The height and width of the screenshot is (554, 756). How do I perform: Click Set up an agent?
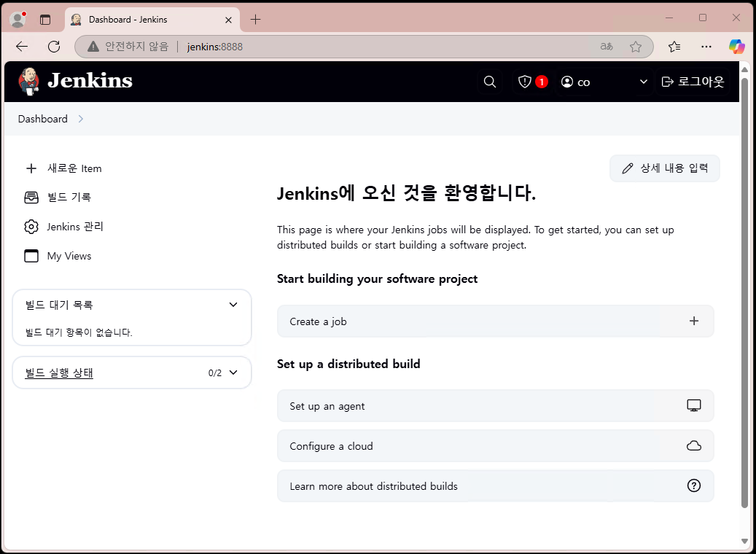pos(495,406)
